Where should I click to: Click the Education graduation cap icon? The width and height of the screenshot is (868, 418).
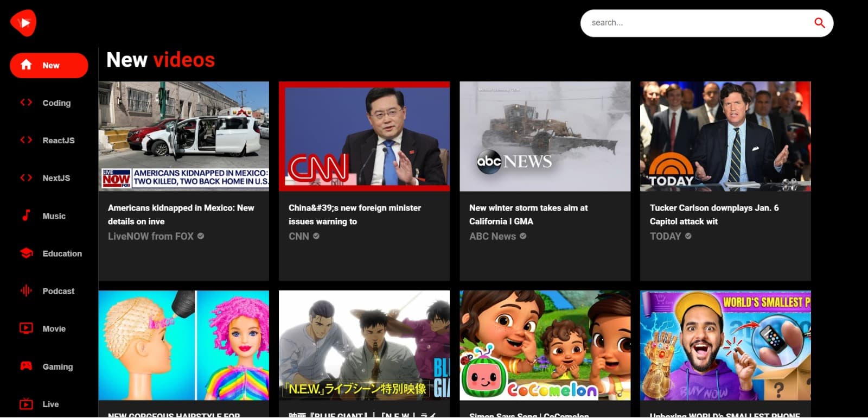point(26,253)
